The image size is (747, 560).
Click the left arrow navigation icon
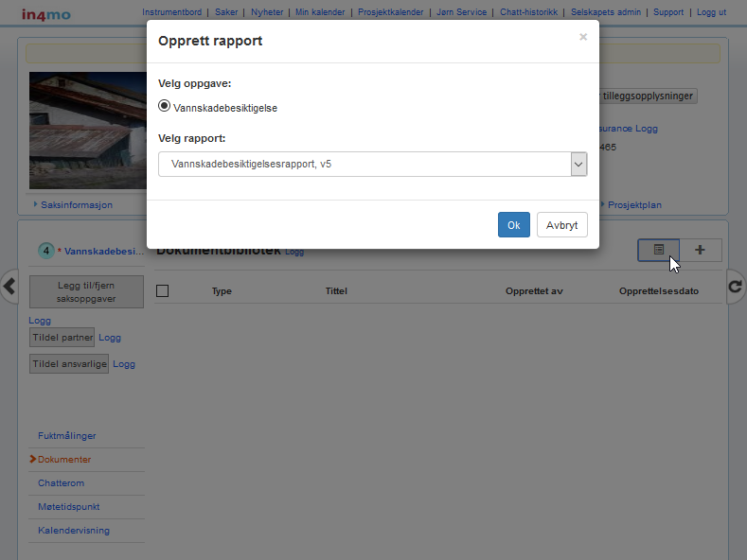pyautogui.click(x=9, y=287)
